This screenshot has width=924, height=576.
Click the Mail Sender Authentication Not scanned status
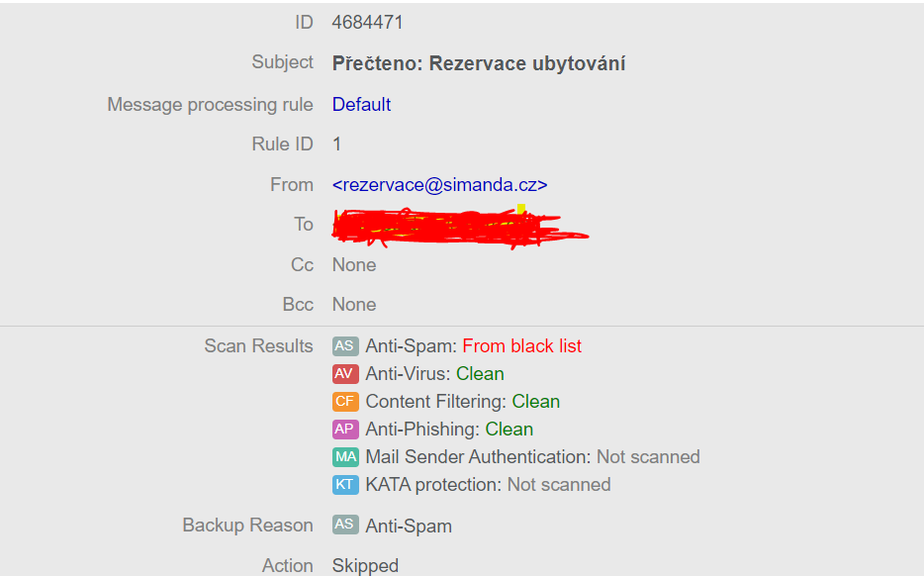pos(647,457)
